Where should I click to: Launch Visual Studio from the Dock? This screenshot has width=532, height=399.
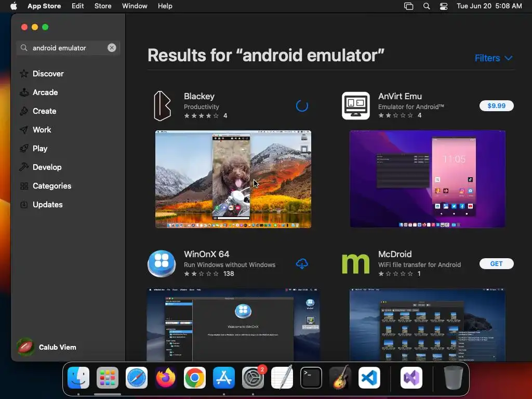click(x=411, y=378)
